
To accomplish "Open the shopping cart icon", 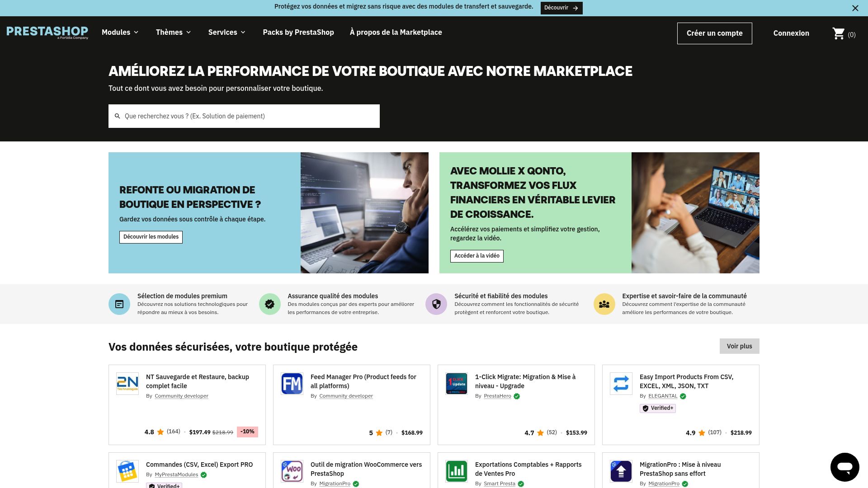I will point(839,33).
